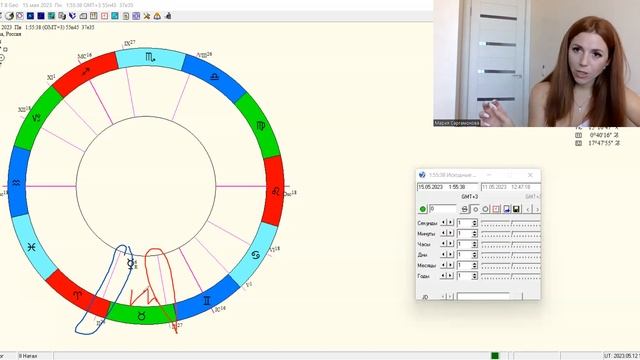Click the months step value spinner
This screenshot has height=360, width=640.
click(467, 265)
